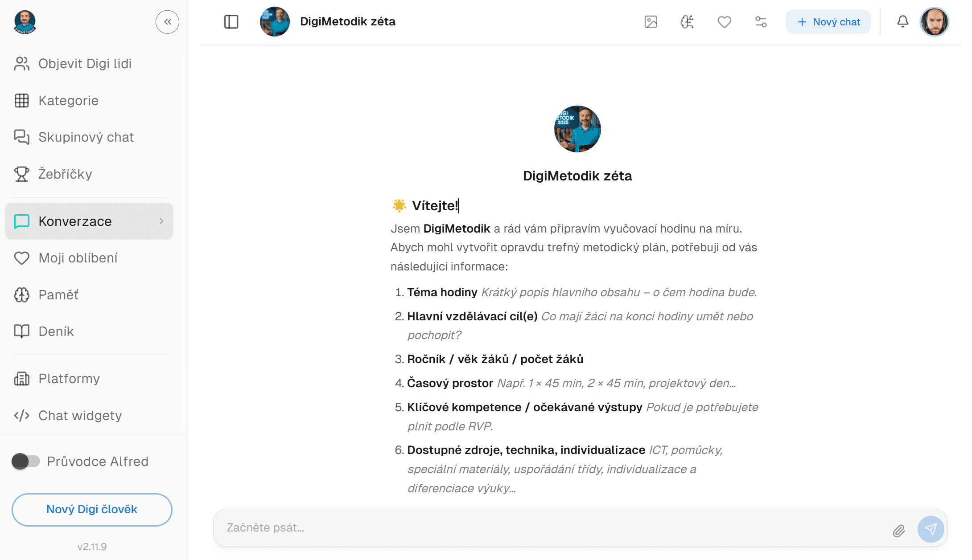972x560 pixels.
Task: Collapse the left sidebar with the double-arrow button
Action: point(167,21)
